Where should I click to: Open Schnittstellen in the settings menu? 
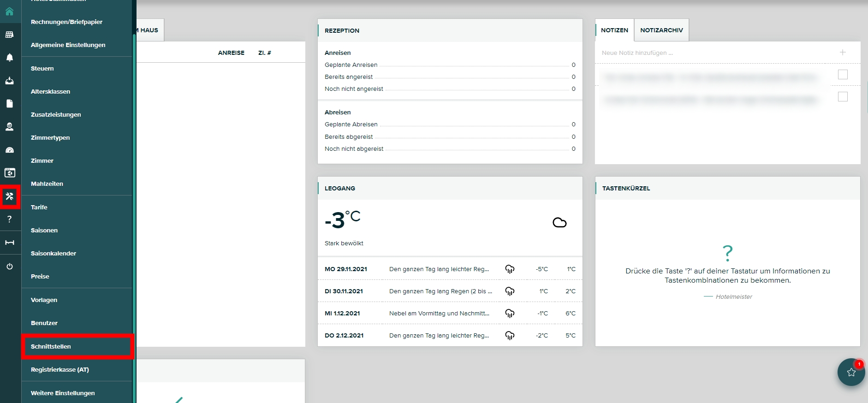click(51, 347)
